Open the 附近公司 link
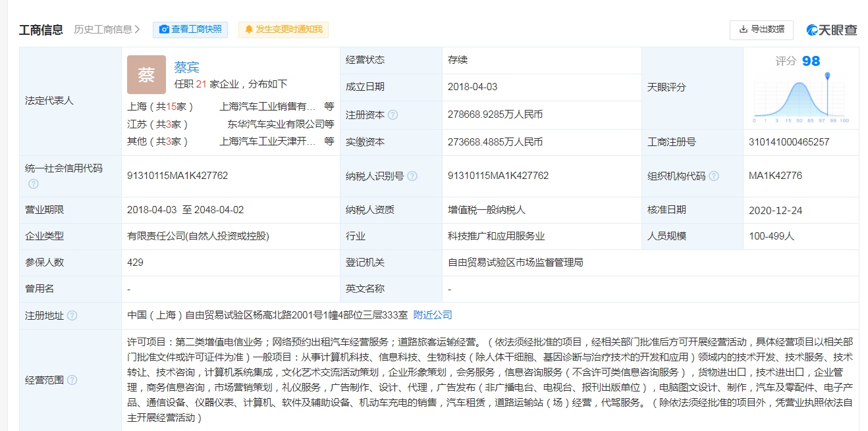The height and width of the screenshot is (431, 868). [x=433, y=315]
